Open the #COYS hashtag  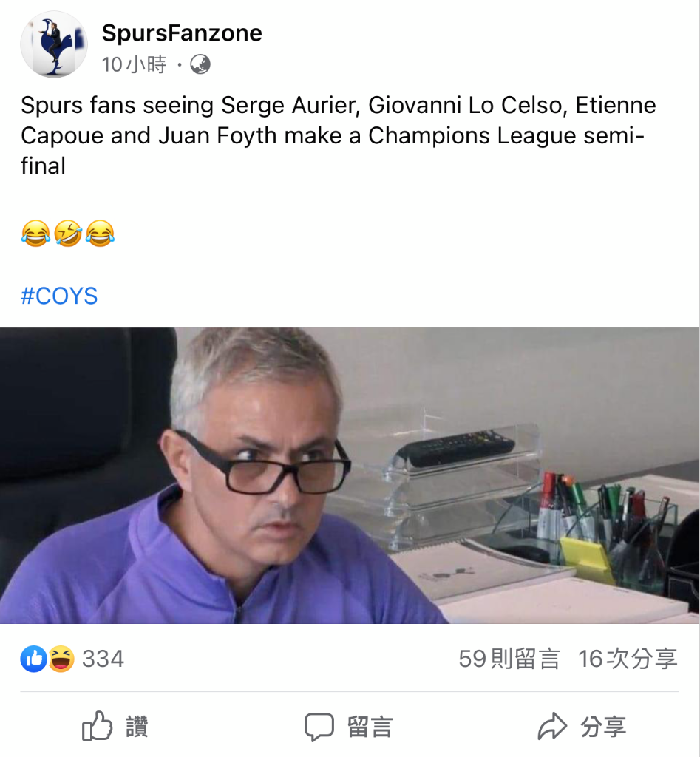coord(59,296)
